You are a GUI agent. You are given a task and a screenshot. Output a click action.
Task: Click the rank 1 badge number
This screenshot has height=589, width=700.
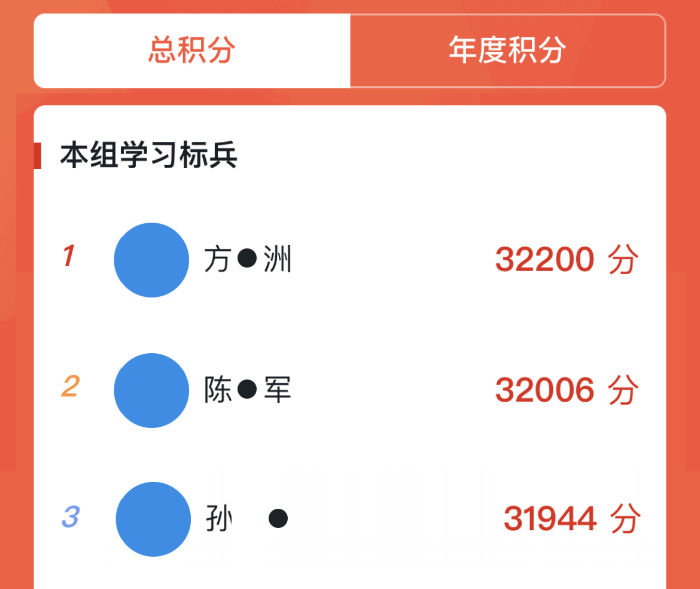coord(69,256)
